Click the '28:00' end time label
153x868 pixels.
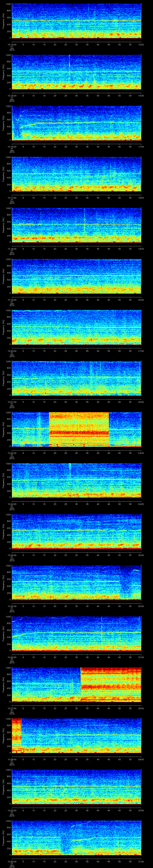click(141, 708)
